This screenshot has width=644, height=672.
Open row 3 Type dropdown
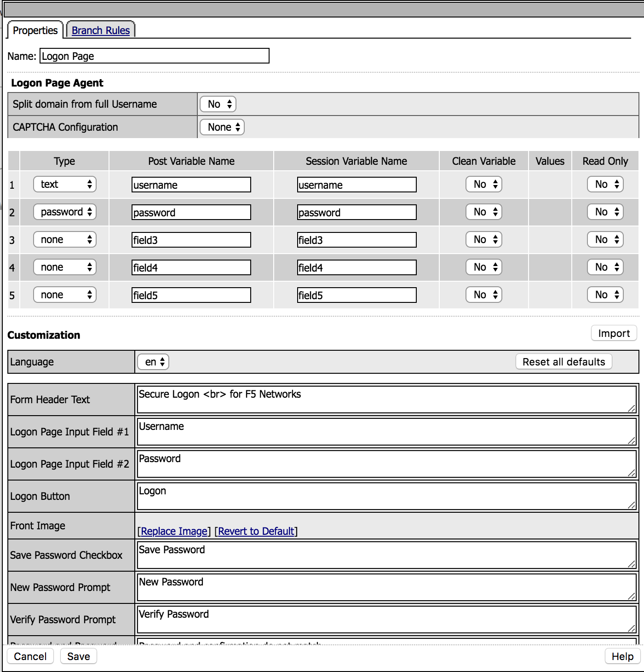click(x=65, y=240)
